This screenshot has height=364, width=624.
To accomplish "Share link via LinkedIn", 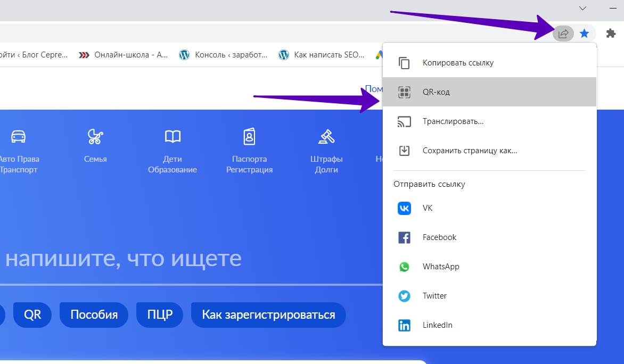I will tap(437, 325).
